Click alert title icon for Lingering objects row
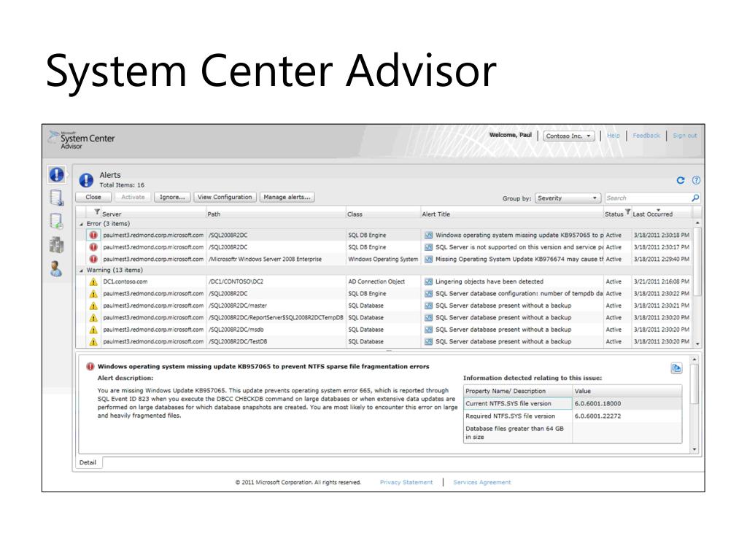Image resolution: width=747 pixels, height=560 pixels. click(428, 281)
